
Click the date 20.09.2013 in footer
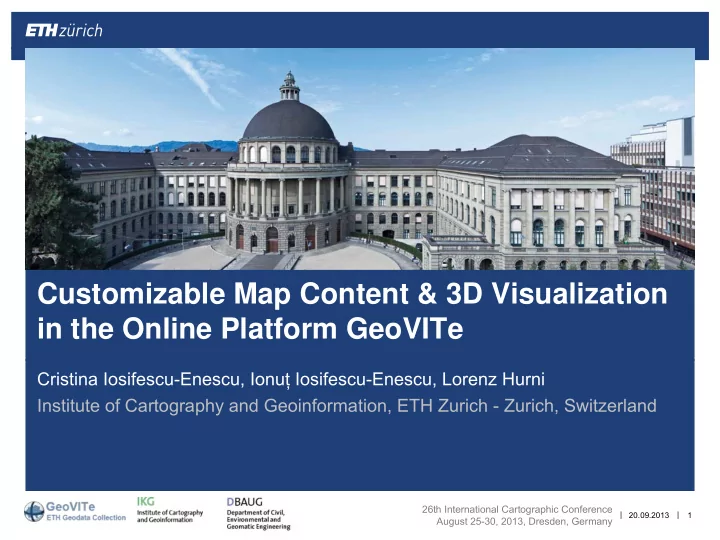(x=649, y=515)
